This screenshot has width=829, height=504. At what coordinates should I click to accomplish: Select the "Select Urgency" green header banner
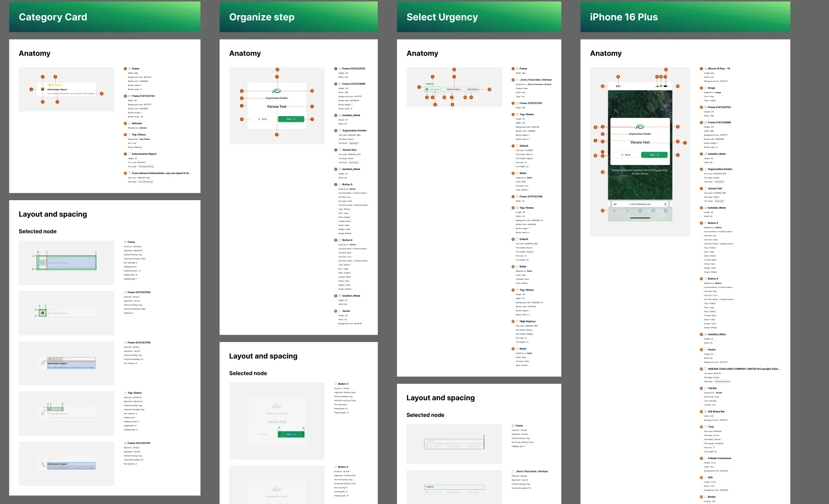pos(479,17)
